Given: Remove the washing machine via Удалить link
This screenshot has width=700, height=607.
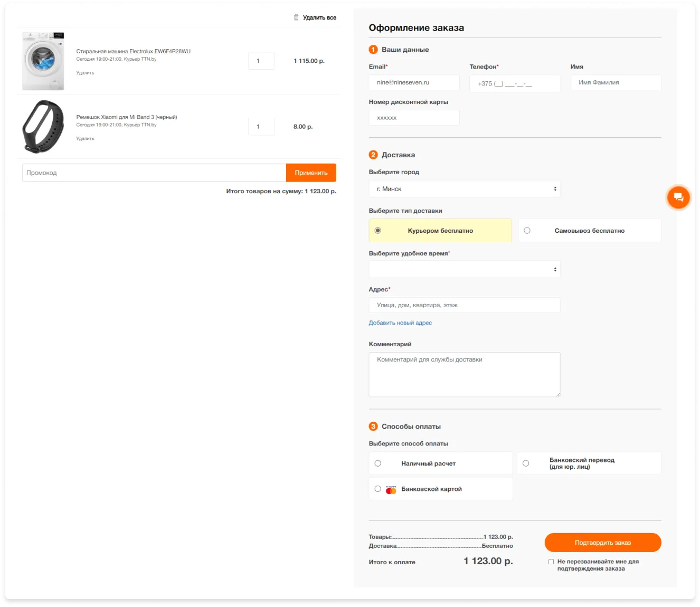Looking at the screenshot, I should click(x=85, y=73).
